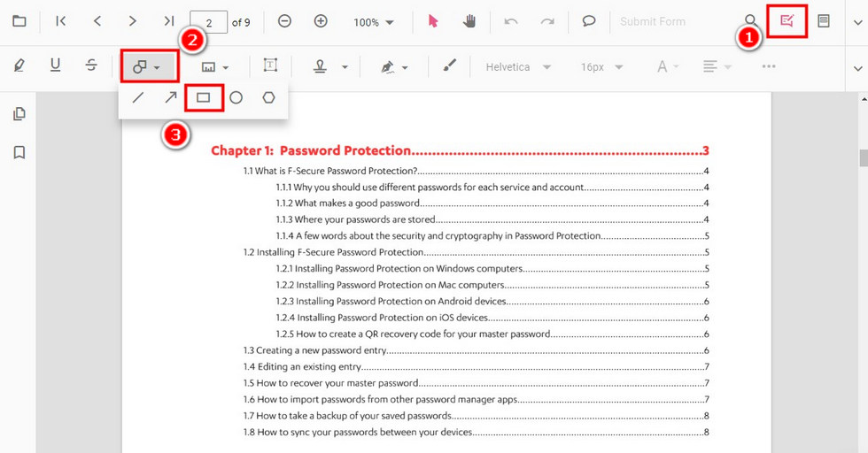The image size is (868, 453).
Task: Open the text alignment dropdown
Action: pyautogui.click(x=717, y=67)
